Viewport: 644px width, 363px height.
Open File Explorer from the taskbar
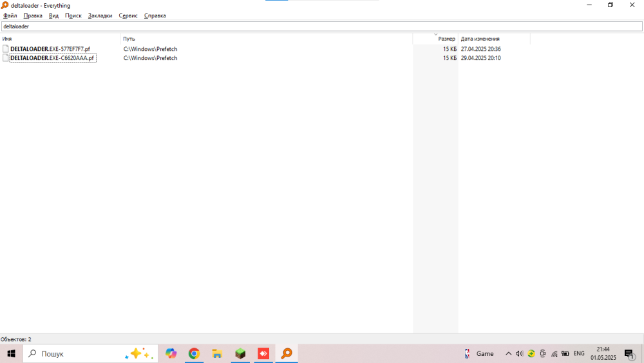point(217,353)
